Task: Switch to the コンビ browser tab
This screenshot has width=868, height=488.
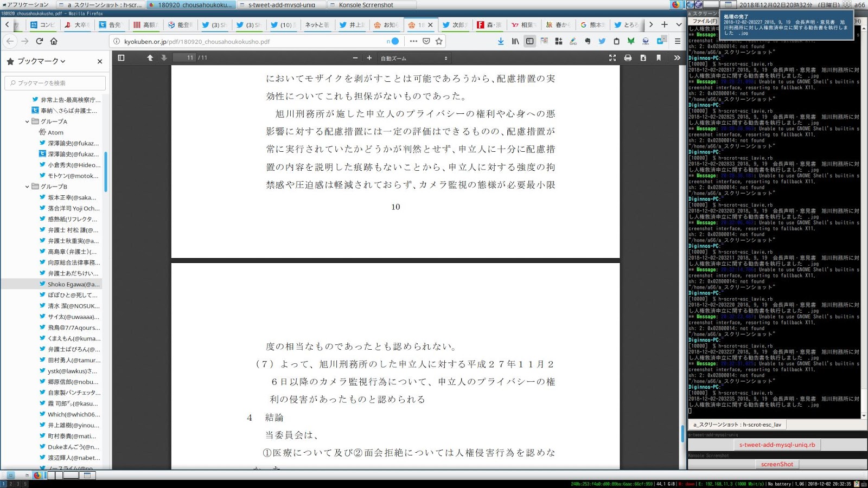Action: point(43,25)
